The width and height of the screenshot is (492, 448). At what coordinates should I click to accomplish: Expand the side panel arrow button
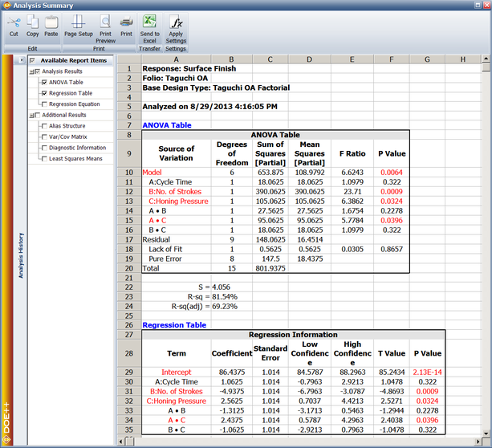pos(22,60)
